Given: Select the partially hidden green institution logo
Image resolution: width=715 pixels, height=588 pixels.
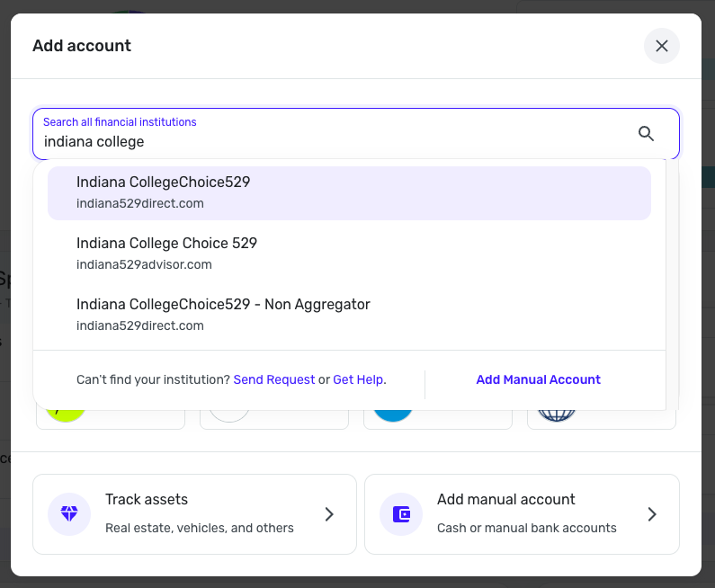Looking at the screenshot, I should [65, 415].
